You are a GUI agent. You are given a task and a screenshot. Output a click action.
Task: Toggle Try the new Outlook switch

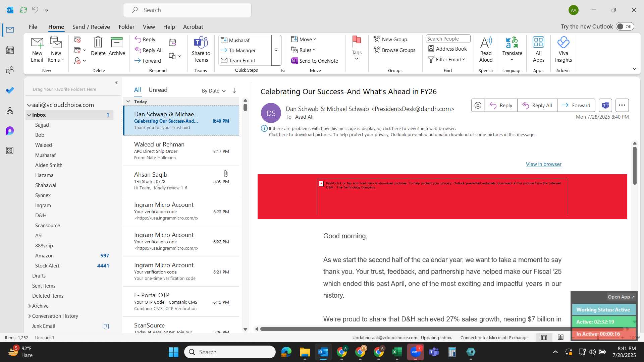625,26
